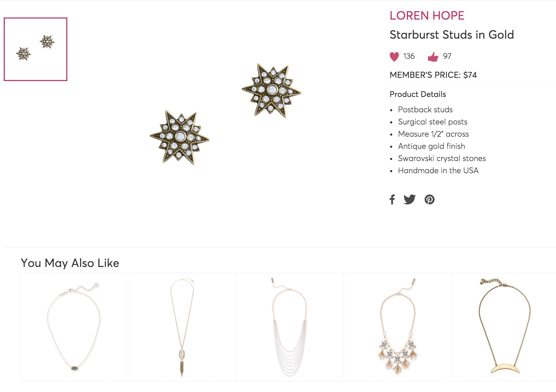Click the main starburst earrings product image
Image resolution: width=556 pixels, height=392 pixels.
pos(226,114)
